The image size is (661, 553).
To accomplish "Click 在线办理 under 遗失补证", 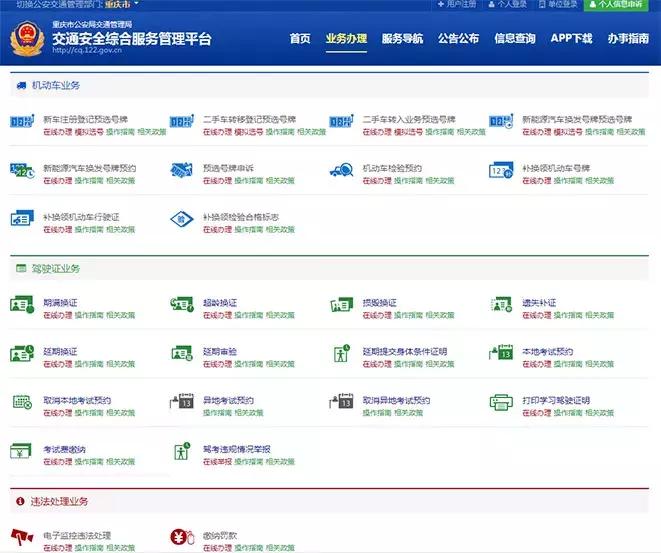I will (537, 315).
